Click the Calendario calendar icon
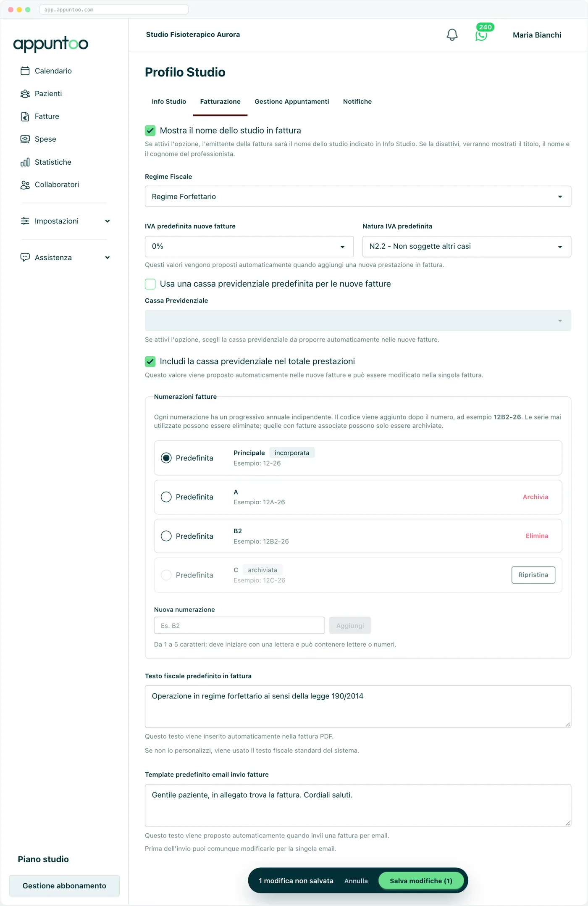This screenshot has width=588, height=906. (25, 71)
